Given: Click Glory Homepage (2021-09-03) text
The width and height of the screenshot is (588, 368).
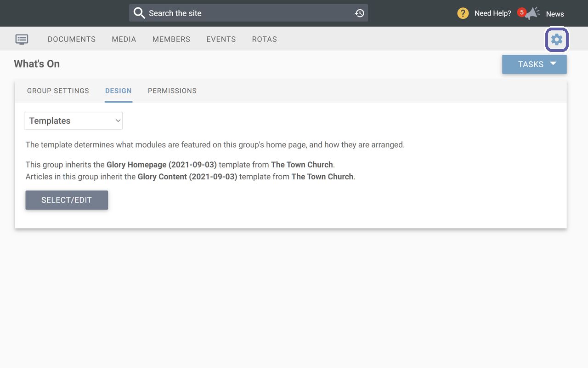Looking at the screenshot, I should coord(162,165).
